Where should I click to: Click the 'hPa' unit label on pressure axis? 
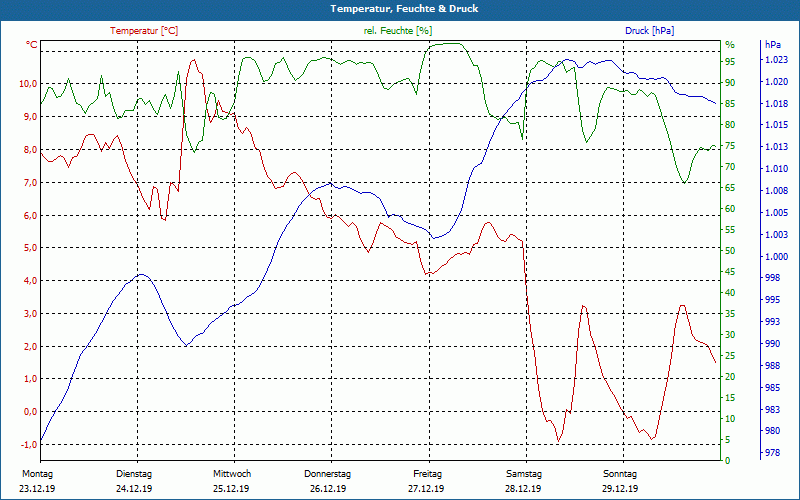point(772,45)
